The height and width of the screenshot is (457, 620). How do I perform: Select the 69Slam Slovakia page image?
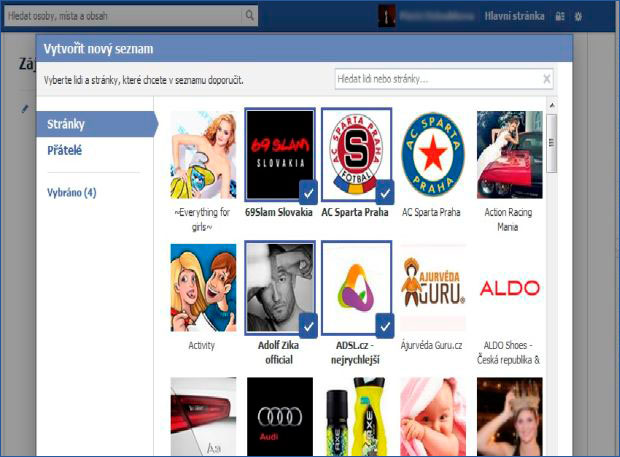tap(280, 155)
